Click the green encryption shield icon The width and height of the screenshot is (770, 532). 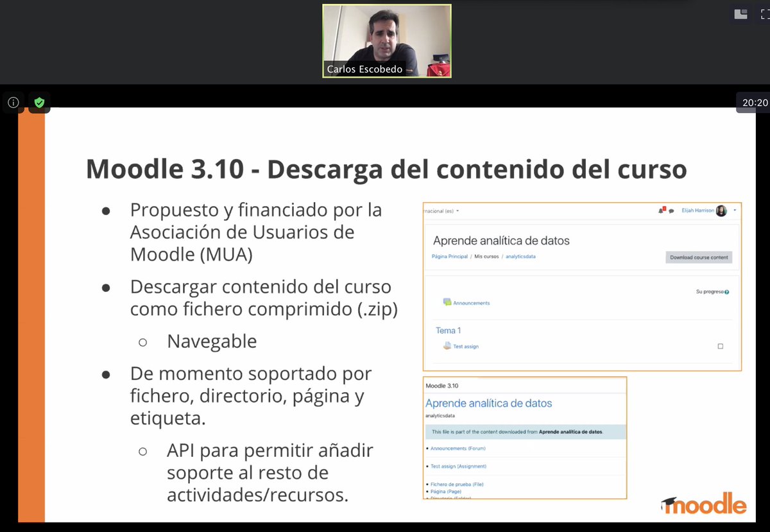39,102
